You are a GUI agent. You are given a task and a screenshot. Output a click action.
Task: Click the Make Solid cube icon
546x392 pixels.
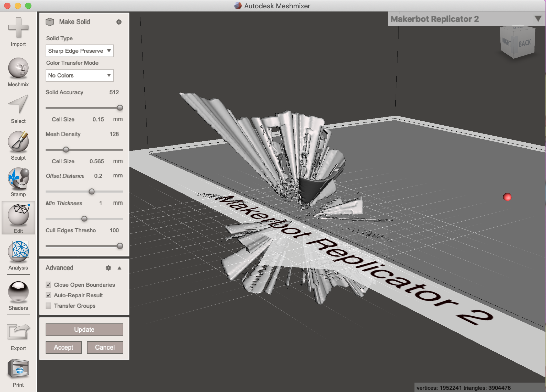(x=50, y=22)
